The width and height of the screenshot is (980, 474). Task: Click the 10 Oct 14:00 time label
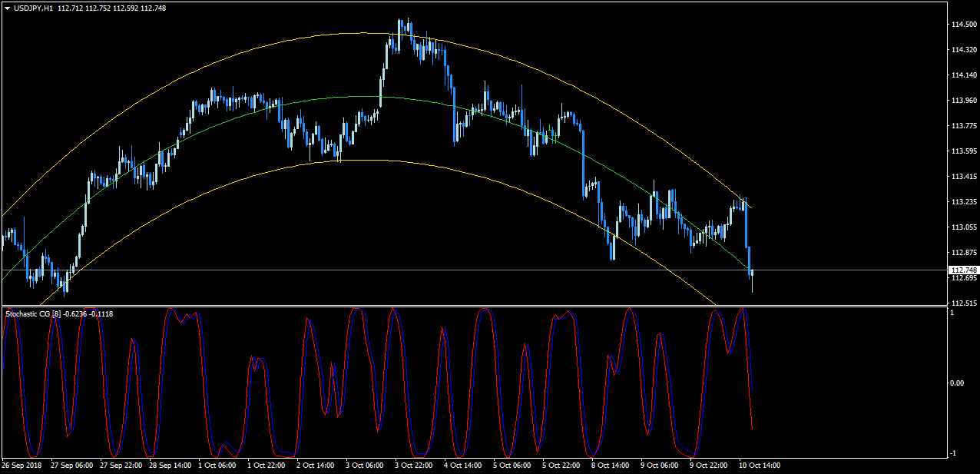pyautogui.click(x=760, y=466)
